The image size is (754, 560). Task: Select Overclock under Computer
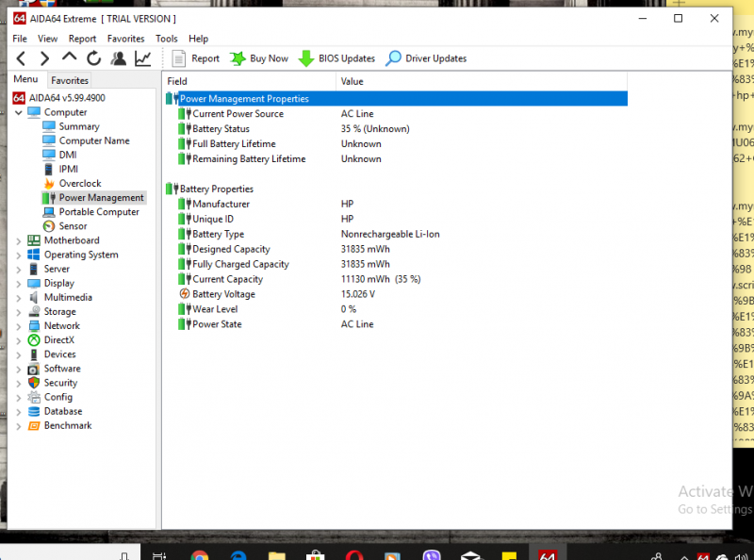coord(79,184)
